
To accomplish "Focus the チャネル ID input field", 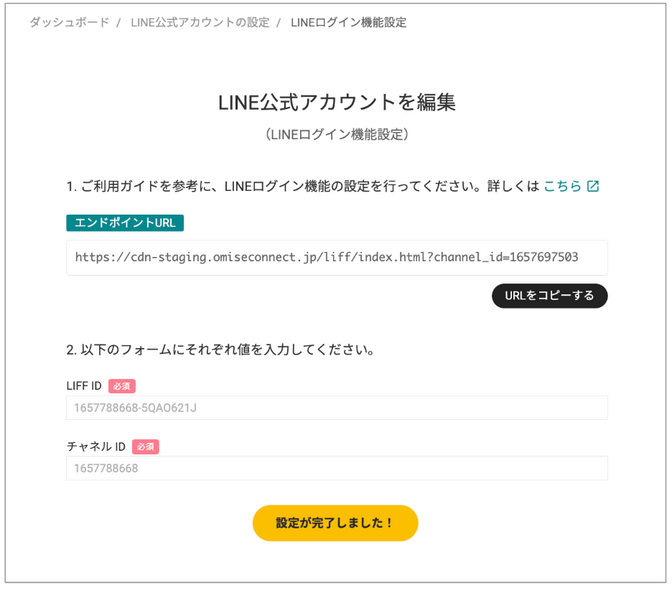I will pyautogui.click(x=337, y=468).
